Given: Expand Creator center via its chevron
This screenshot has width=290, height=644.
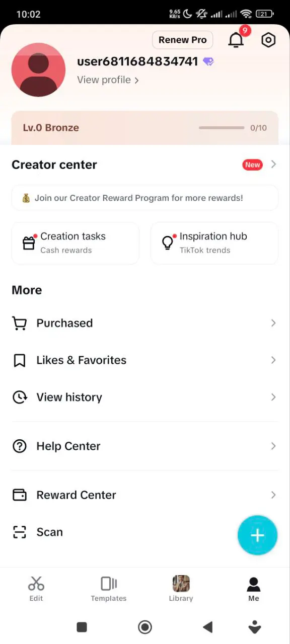Looking at the screenshot, I should pos(273,165).
